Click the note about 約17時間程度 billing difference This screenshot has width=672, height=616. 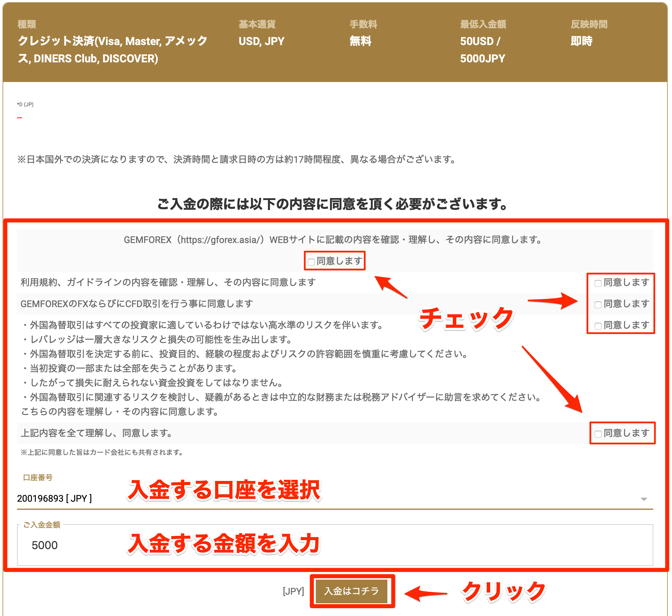[x=237, y=159]
